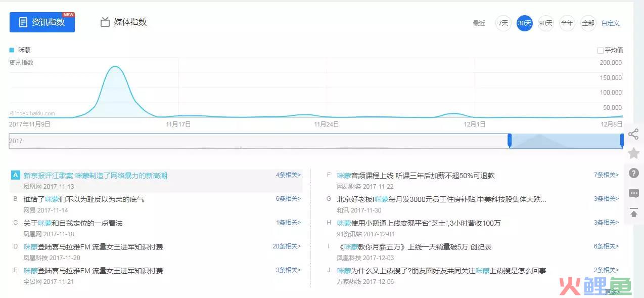644x298 pixels.
Task: Click source text 和讯 2017-11-30
Action: [359, 210]
